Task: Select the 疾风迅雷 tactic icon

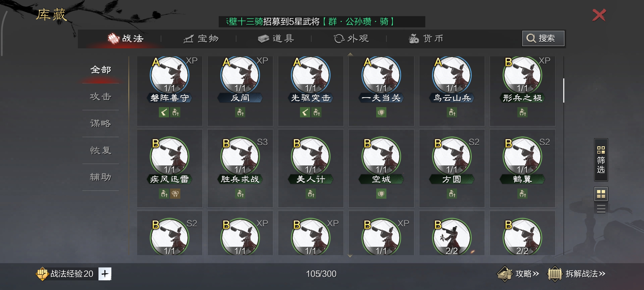Action: pyautogui.click(x=170, y=156)
